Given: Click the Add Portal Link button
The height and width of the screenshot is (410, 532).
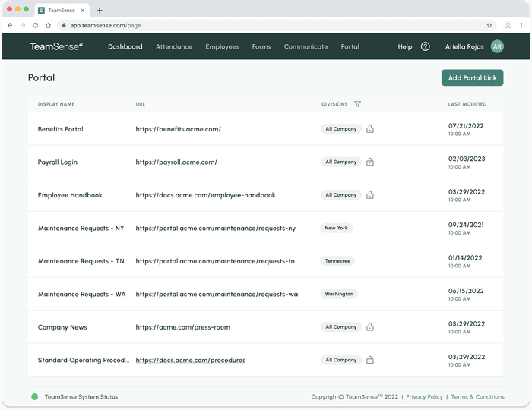Looking at the screenshot, I should (x=472, y=78).
